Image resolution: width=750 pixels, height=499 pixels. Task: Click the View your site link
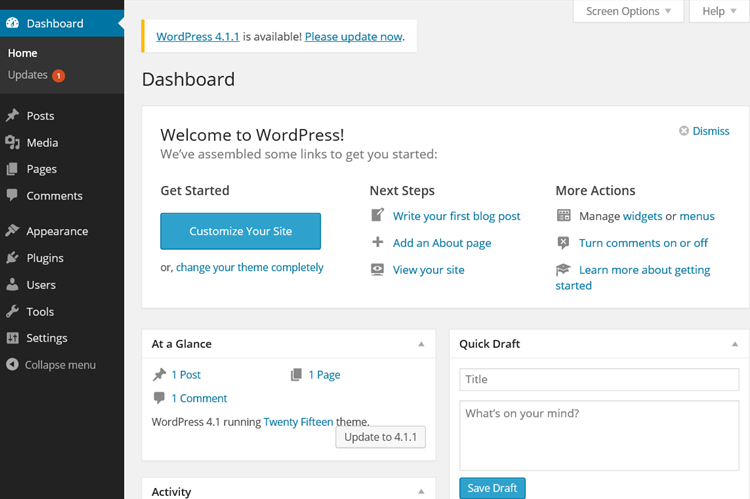coord(429,270)
